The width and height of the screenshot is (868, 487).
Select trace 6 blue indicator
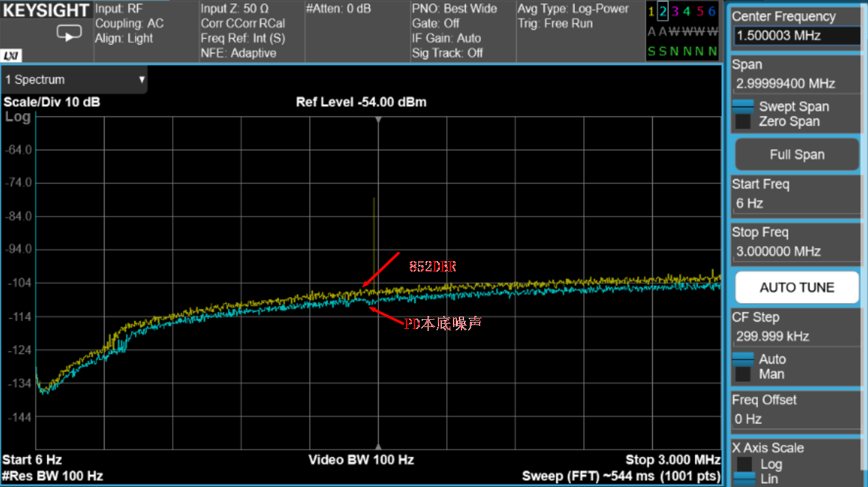[x=711, y=11]
